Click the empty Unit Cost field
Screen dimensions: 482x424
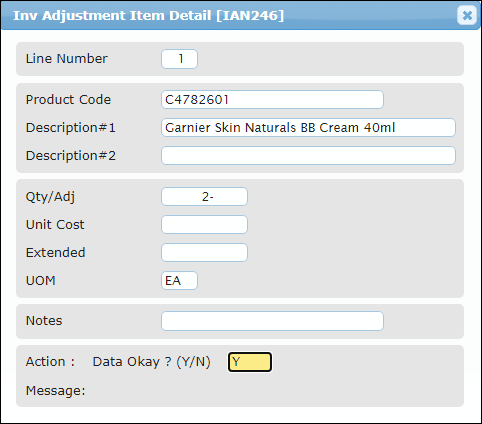coord(204,224)
